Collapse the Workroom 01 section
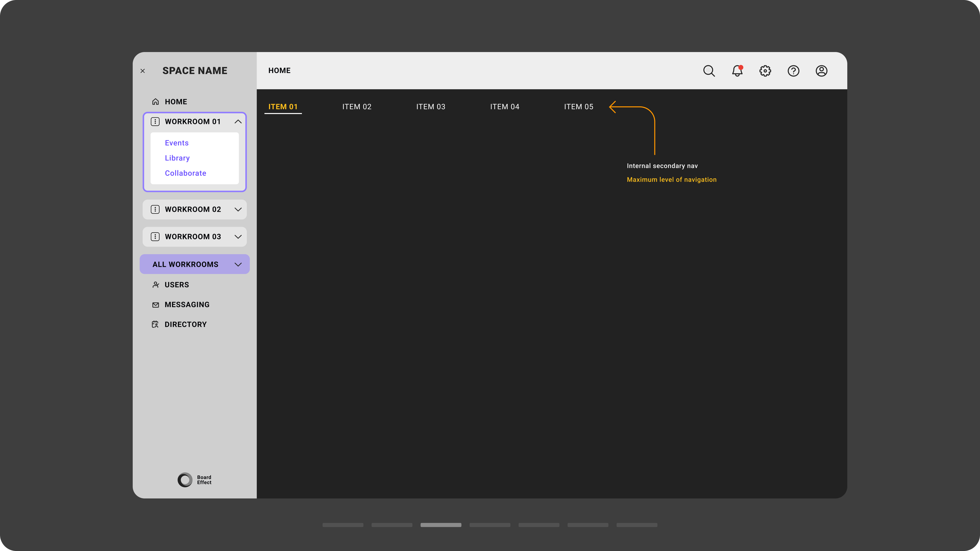This screenshot has height=551, width=980. coord(238,122)
